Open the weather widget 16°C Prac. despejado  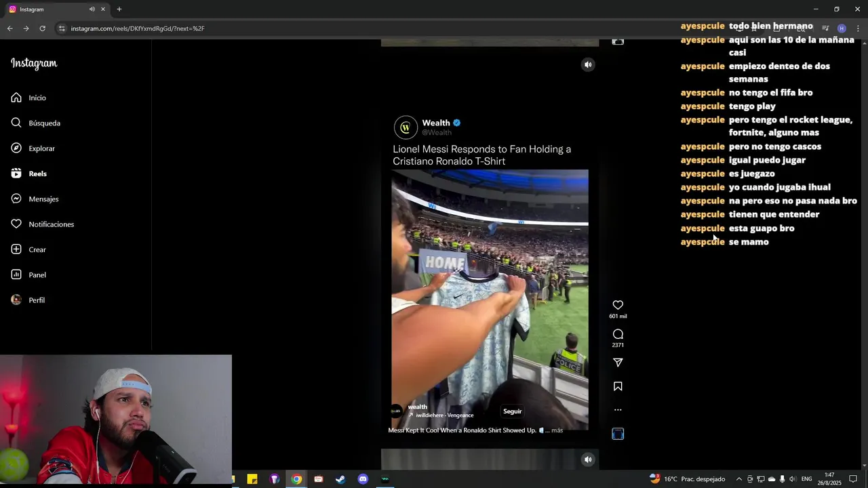point(687,479)
